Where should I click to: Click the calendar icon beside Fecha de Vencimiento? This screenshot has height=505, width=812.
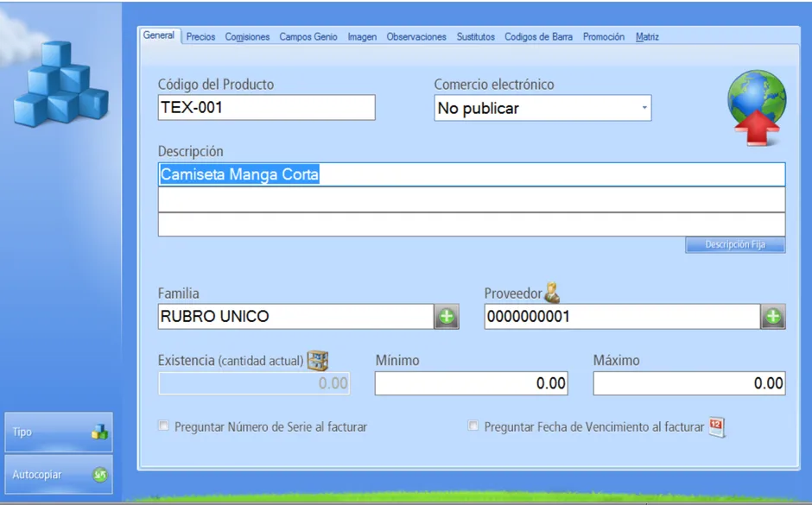pyautogui.click(x=717, y=426)
